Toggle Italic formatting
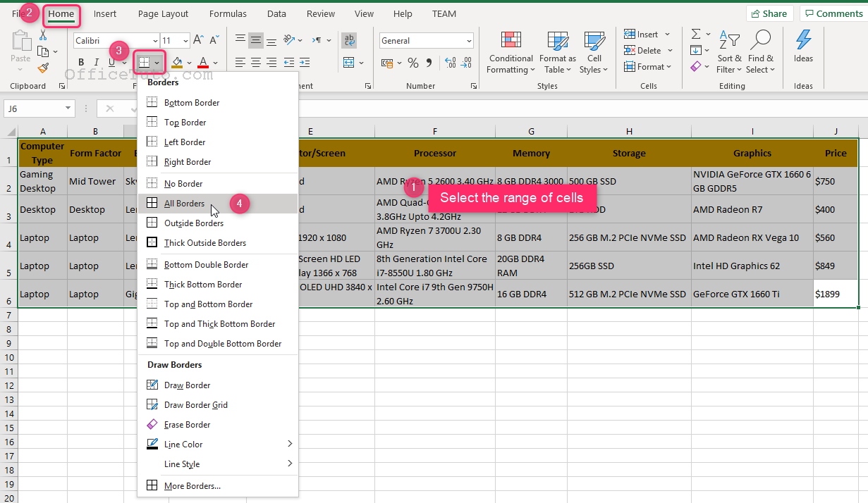868x503 pixels. click(x=97, y=63)
